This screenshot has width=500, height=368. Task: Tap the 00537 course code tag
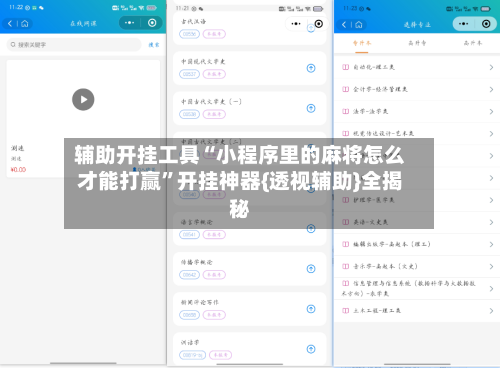click(189, 74)
